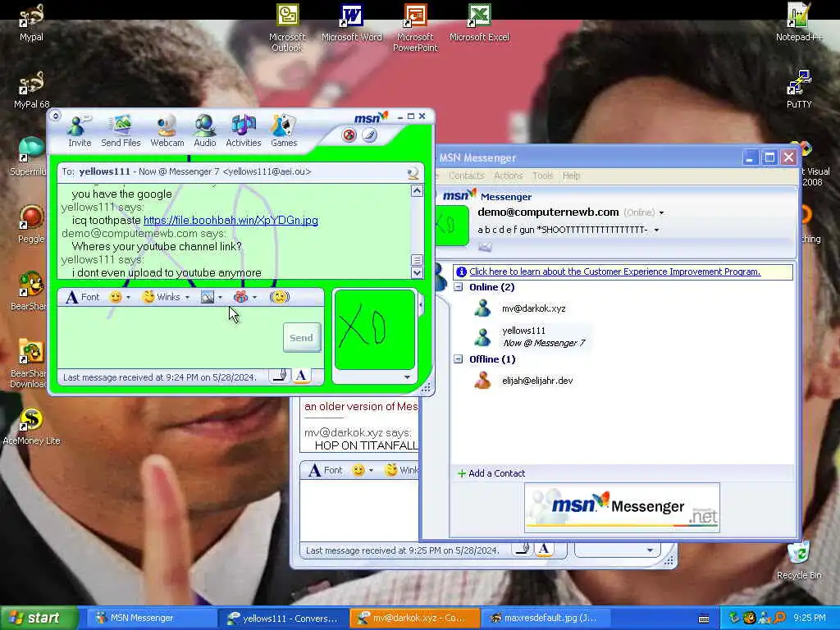The image size is (840, 630).
Task: Open the background picture dropdown arrow
Action: 220,297
